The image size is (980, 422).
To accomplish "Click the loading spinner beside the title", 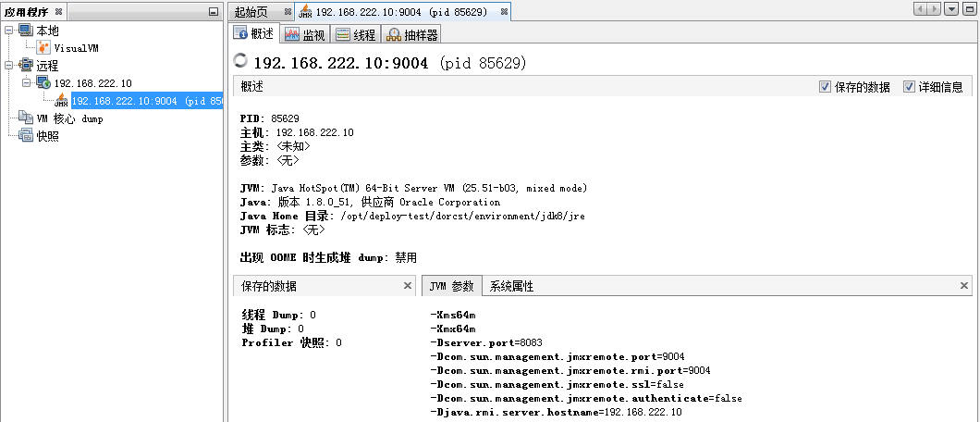I will click(240, 61).
